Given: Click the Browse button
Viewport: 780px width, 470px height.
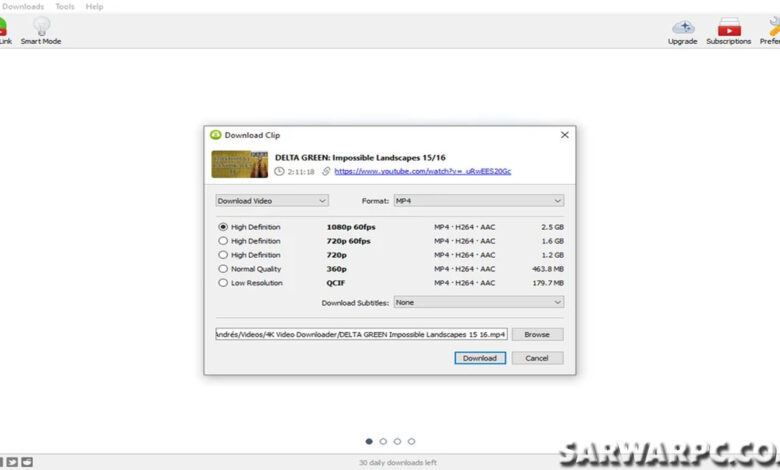Looking at the screenshot, I should pos(537,334).
